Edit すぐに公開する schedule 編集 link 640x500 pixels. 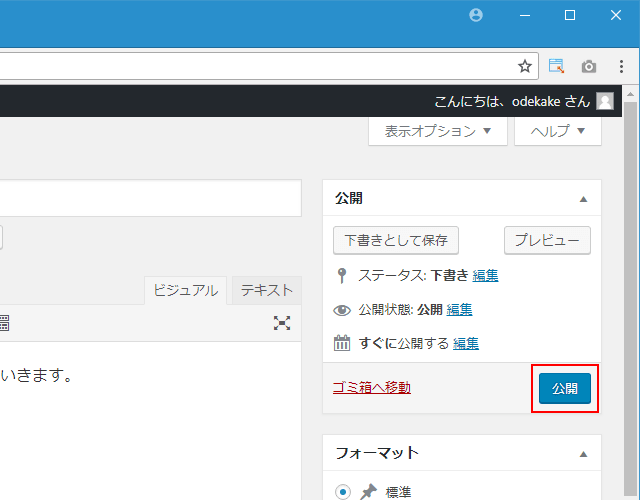466,343
